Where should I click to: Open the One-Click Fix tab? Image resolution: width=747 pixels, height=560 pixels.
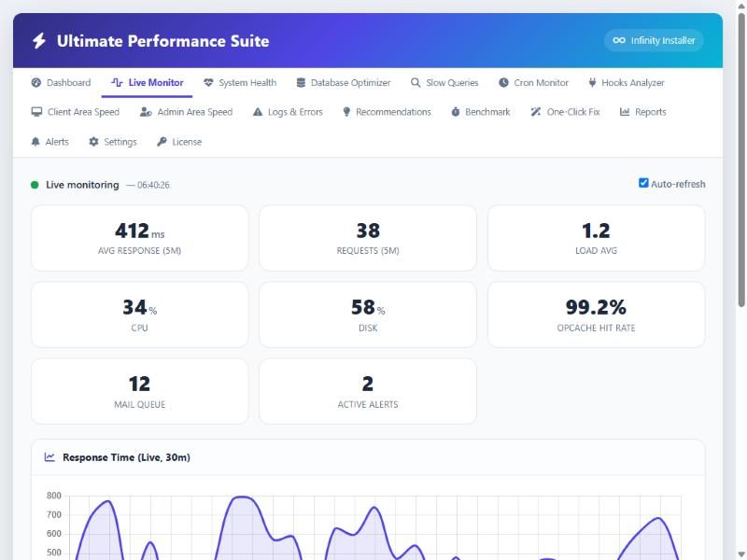(566, 112)
